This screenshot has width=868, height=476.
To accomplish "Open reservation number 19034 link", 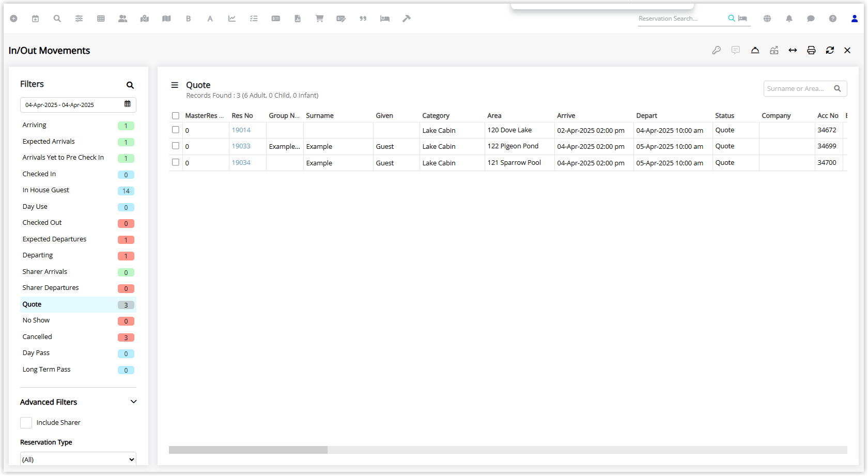I will click(x=241, y=163).
